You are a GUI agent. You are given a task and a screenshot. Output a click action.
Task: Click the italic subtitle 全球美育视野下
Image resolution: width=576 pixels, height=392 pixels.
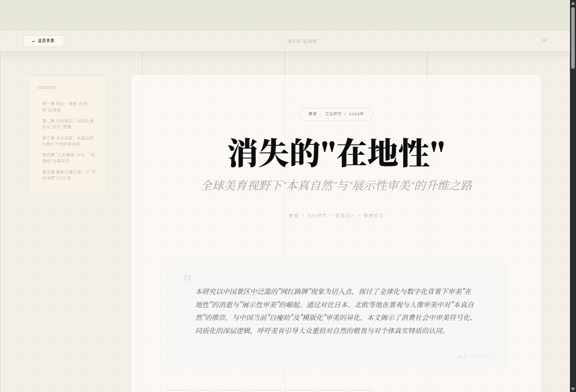(x=336, y=186)
